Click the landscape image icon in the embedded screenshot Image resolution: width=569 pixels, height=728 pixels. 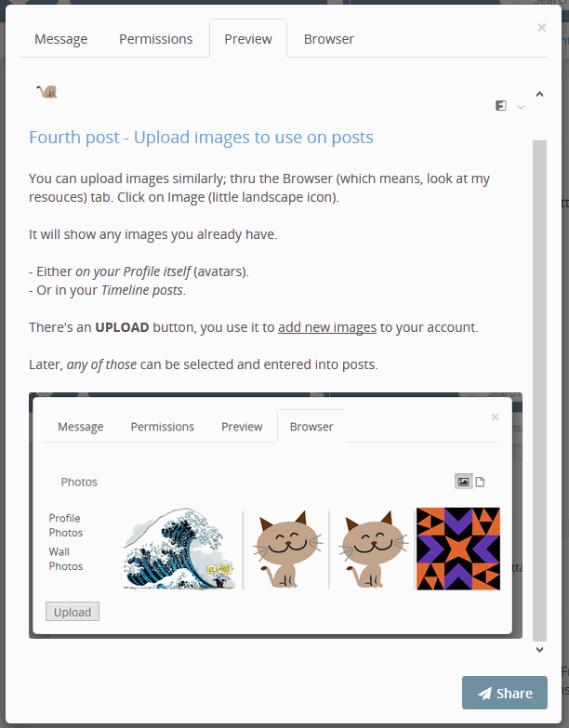point(463,482)
